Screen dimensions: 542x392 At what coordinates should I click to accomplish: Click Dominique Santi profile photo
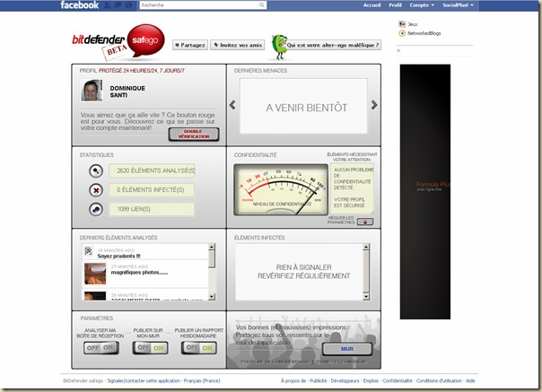92,91
